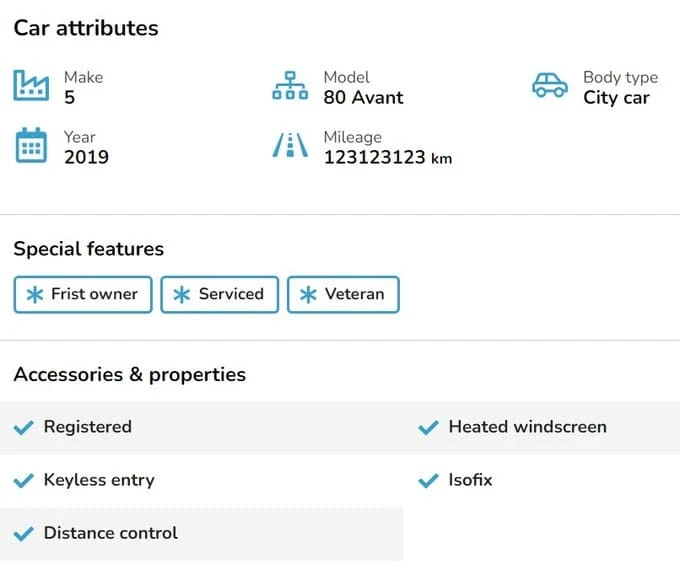Click the 123123123 km mileage value
The image size is (680, 575).
pos(387,158)
